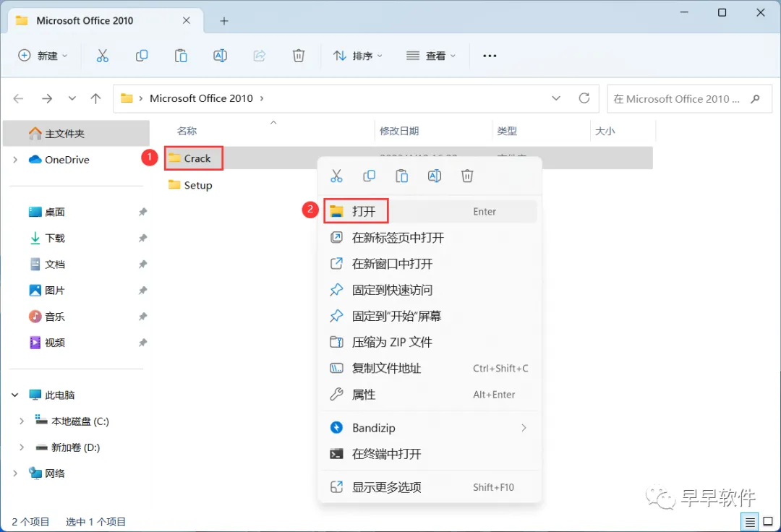The width and height of the screenshot is (781, 532).
Task: Click the Share icon in the top toolbar
Action: click(259, 56)
